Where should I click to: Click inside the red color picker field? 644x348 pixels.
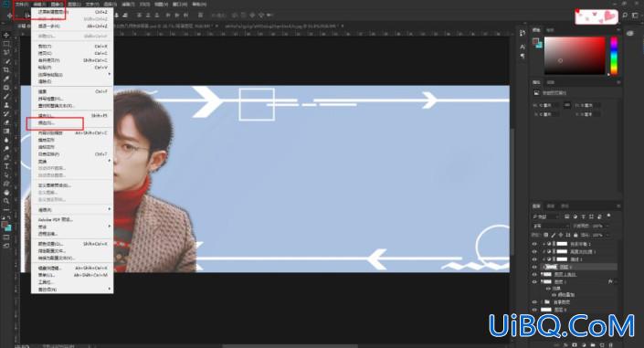coord(575,56)
